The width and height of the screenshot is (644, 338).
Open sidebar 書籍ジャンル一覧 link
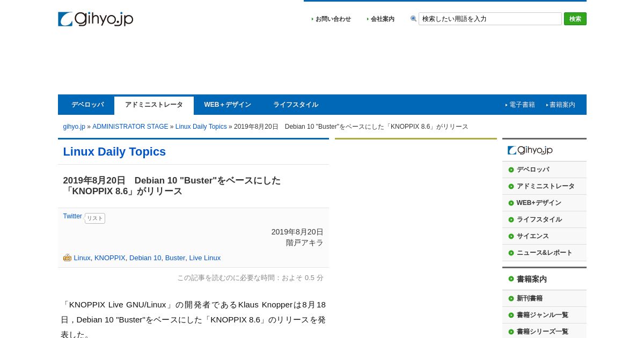point(543,315)
